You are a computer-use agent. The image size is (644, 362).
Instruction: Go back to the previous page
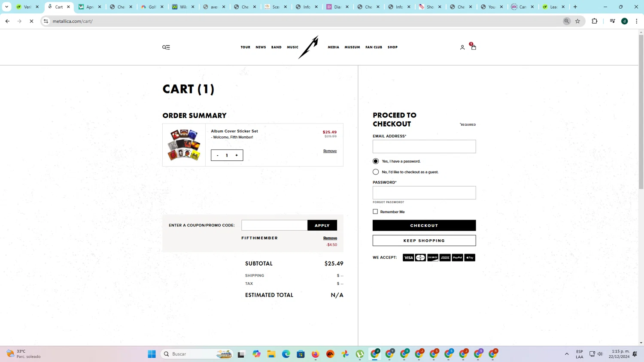(x=7, y=21)
